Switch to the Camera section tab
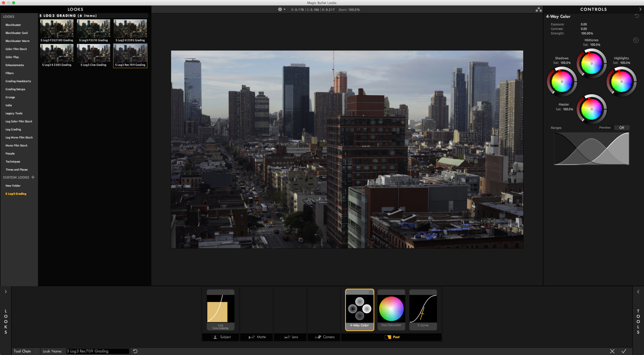644x355 pixels. click(x=325, y=337)
